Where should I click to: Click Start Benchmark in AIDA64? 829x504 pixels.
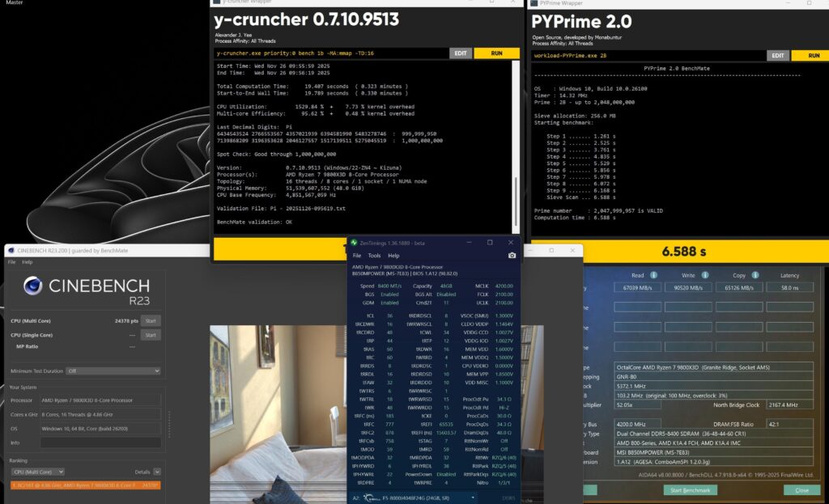click(x=690, y=490)
